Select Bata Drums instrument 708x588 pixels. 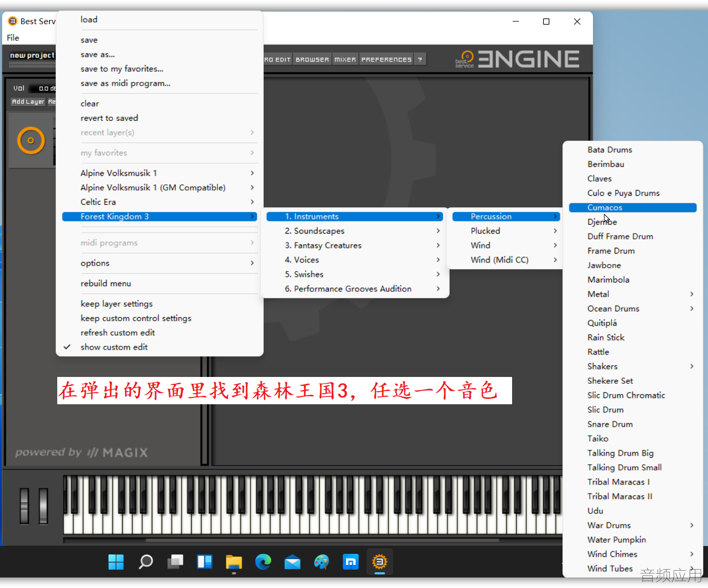pos(633,150)
